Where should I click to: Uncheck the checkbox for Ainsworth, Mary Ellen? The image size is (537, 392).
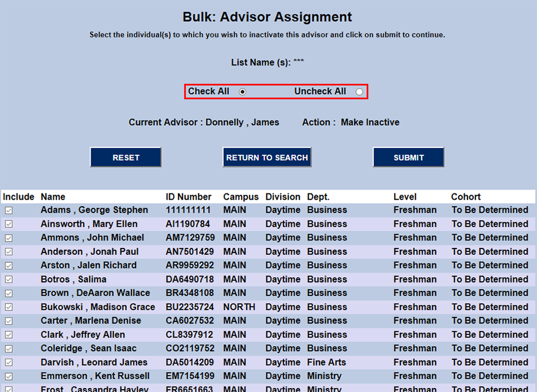pyautogui.click(x=8, y=224)
